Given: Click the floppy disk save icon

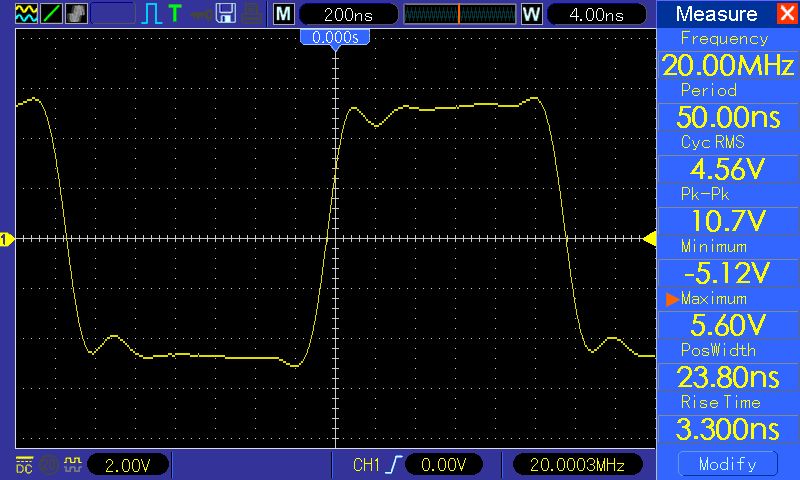Looking at the screenshot, I should pos(226,14).
